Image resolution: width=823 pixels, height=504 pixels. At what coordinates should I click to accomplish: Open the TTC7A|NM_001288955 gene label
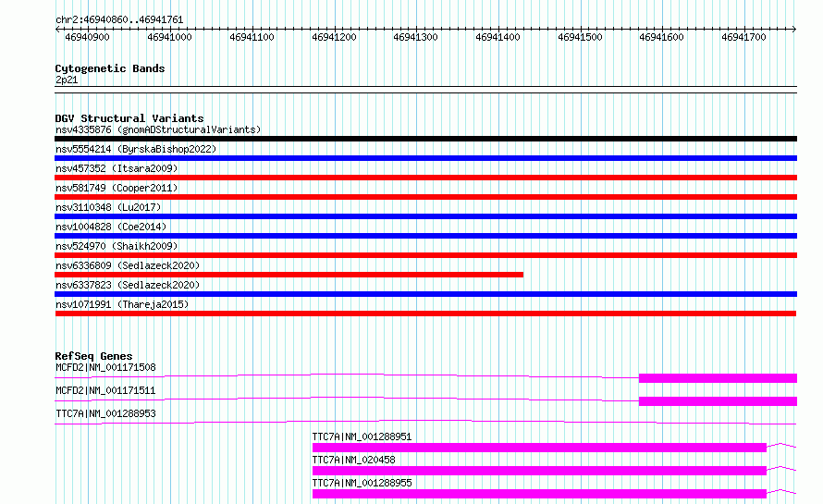coord(362,483)
